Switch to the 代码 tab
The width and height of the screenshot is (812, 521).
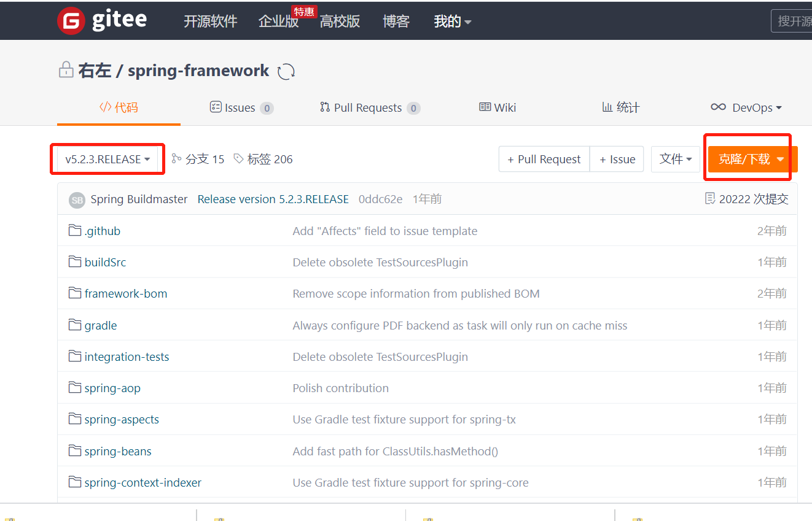(119, 107)
